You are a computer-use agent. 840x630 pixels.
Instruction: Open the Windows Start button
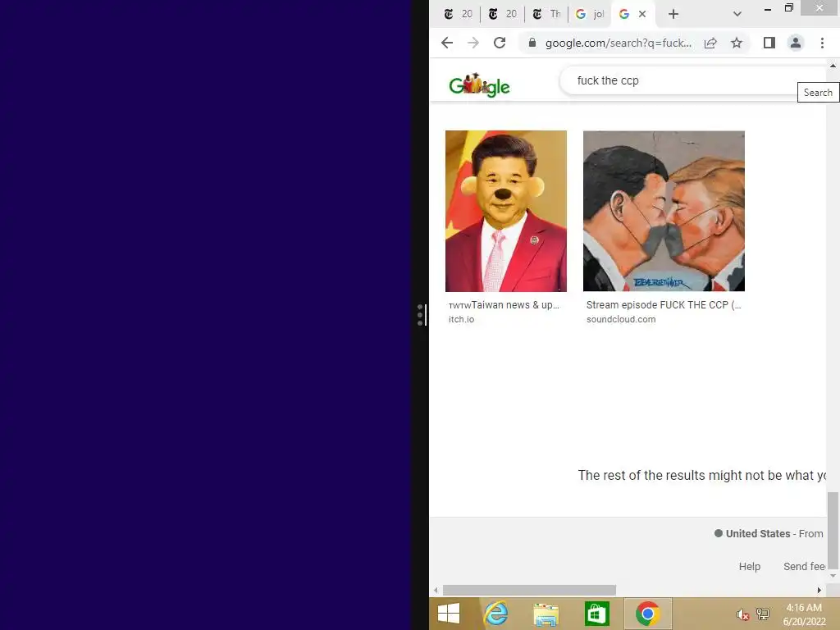(449, 614)
